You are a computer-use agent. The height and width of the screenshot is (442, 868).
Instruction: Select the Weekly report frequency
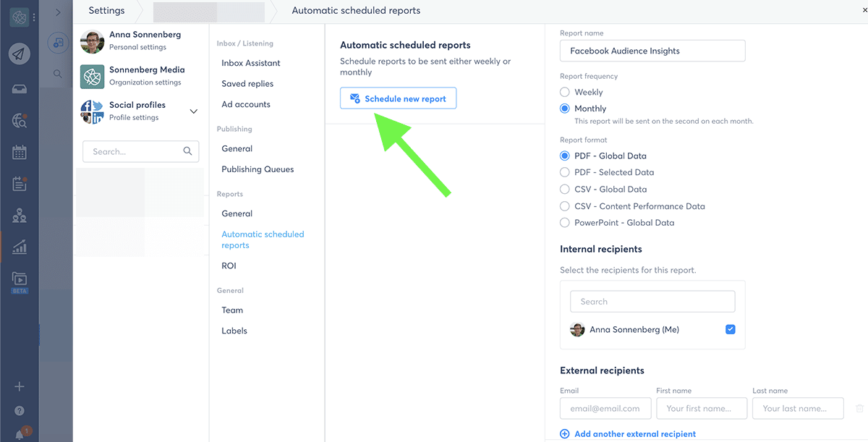click(565, 93)
